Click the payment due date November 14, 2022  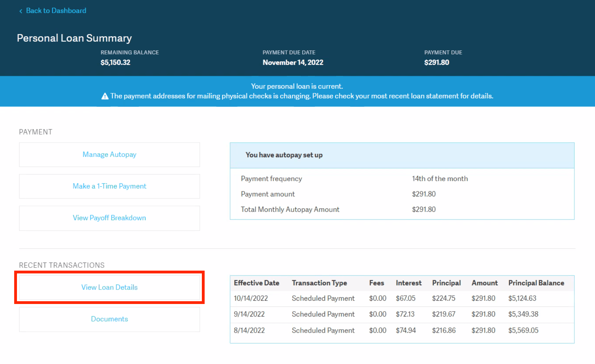(x=293, y=62)
